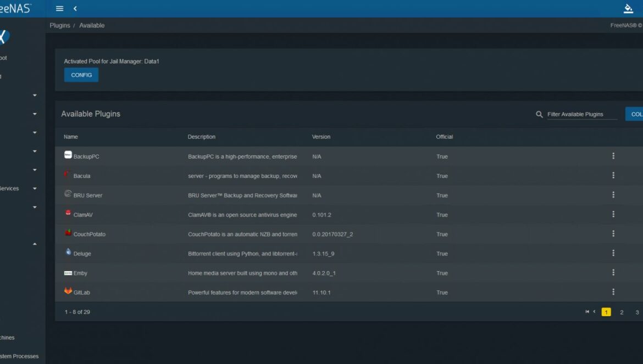Open actions menu for Bacula row
The height and width of the screenshot is (364, 643).
pos(613,175)
